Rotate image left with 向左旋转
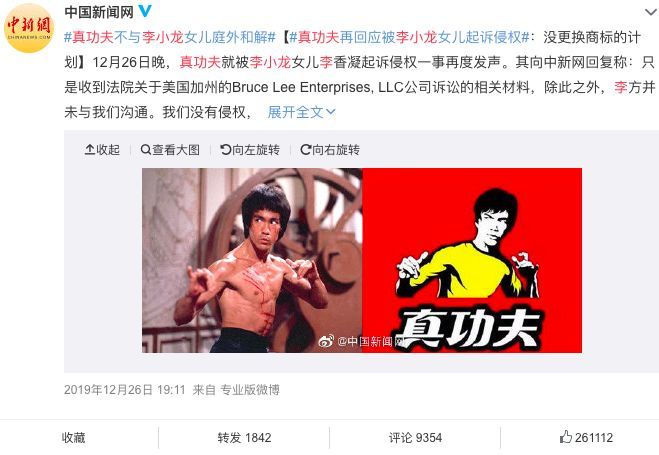Screen dimensions: 659x455 [x=250, y=150]
